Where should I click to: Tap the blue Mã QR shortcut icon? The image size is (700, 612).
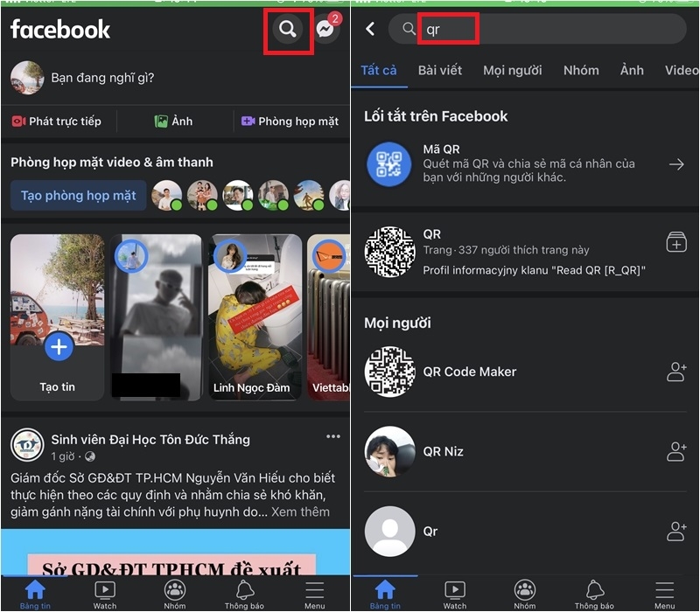389,164
